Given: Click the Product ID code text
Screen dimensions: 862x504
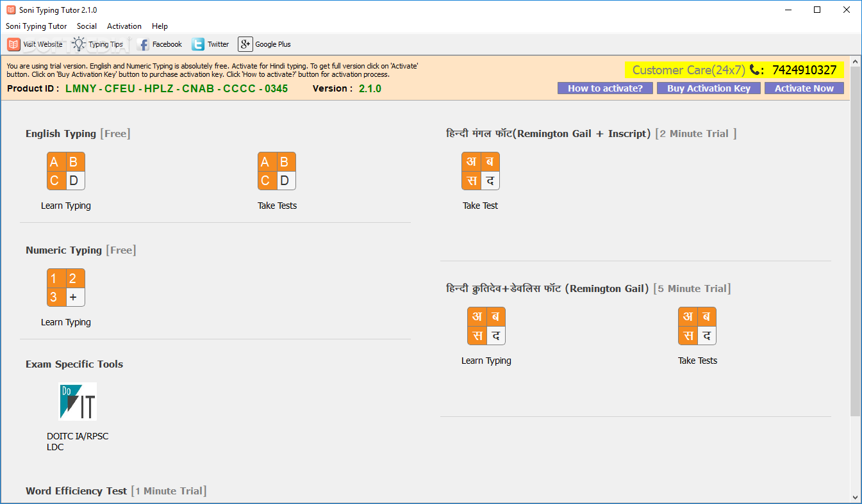Looking at the screenshot, I should (176, 88).
